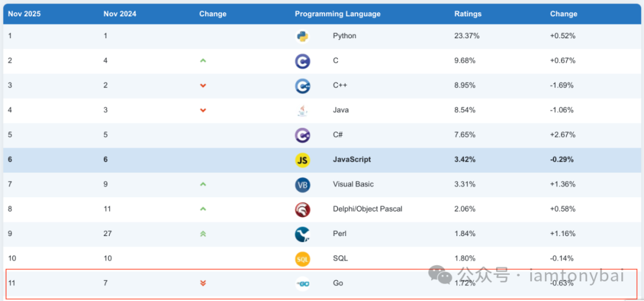Click the yellow JS JavaScript icon
Image resolution: width=644 pixels, height=301 pixels.
(x=302, y=160)
